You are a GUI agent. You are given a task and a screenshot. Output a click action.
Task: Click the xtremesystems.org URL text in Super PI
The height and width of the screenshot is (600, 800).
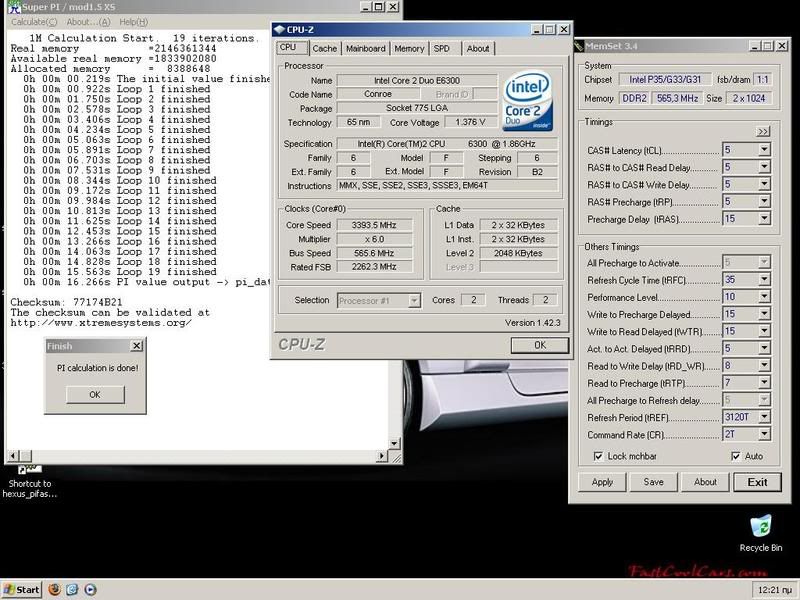tap(101, 322)
